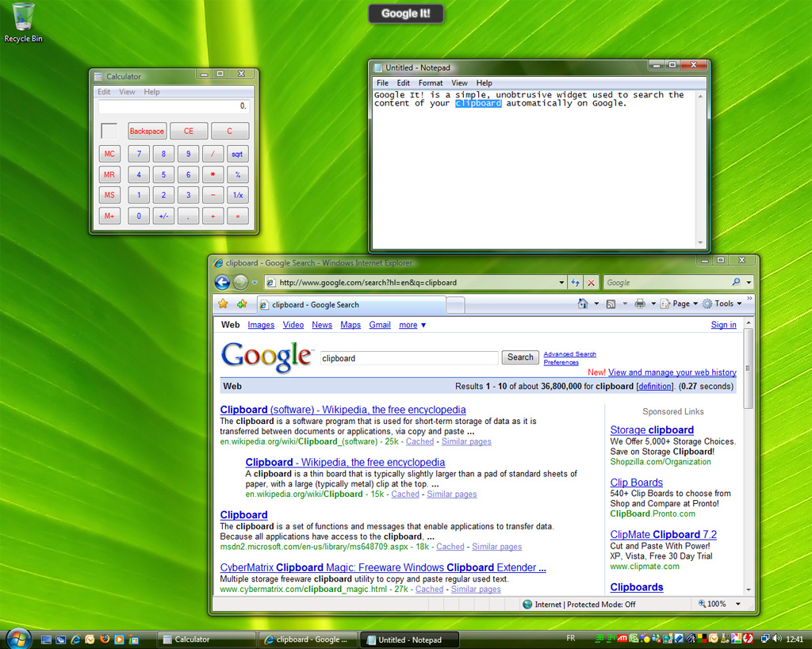Open recent pages dropdown beside Forward button

[255, 283]
